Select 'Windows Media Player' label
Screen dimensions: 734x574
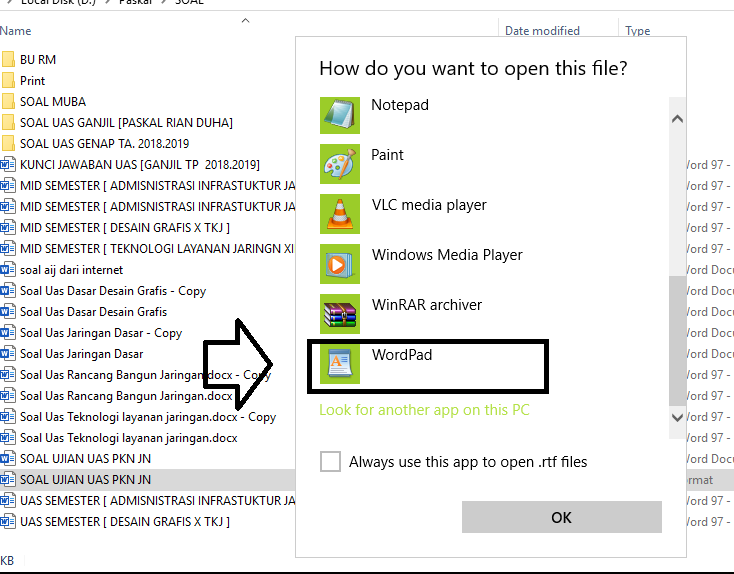click(447, 255)
